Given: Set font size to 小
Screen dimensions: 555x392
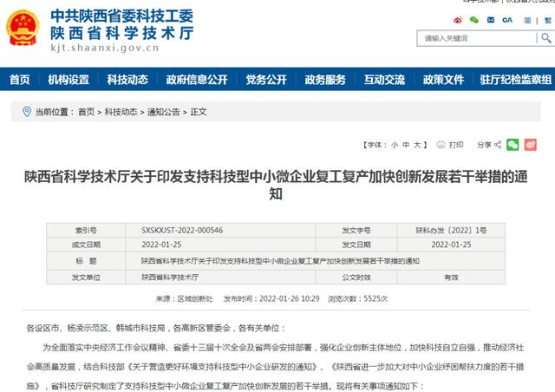Looking at the screenshot, I should point(395,145).
